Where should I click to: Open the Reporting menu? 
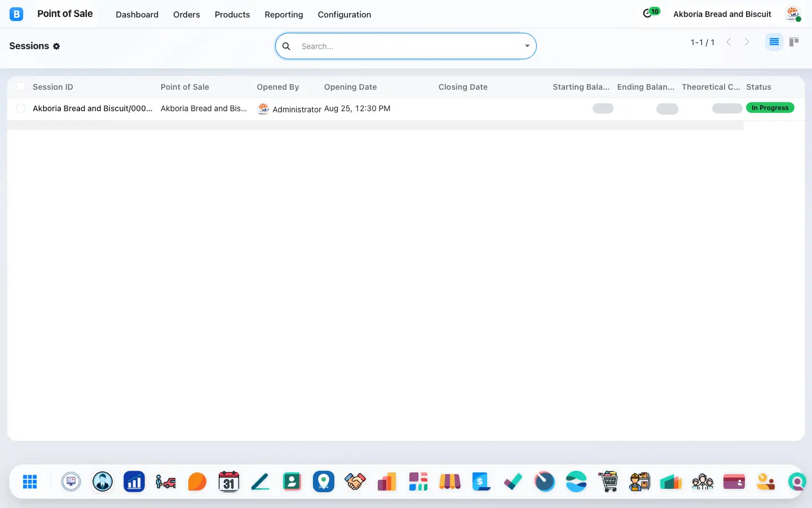pos(284,15)
